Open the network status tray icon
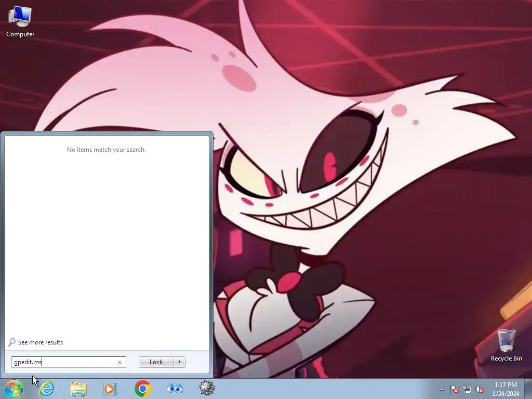This screenshot has height=399, width=532. (x=467, y=389)
